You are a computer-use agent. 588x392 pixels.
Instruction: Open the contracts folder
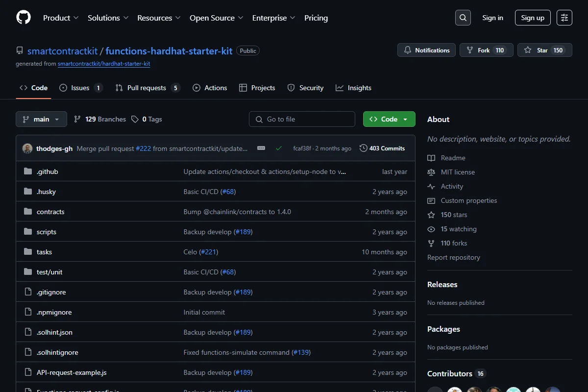(50, 212)
